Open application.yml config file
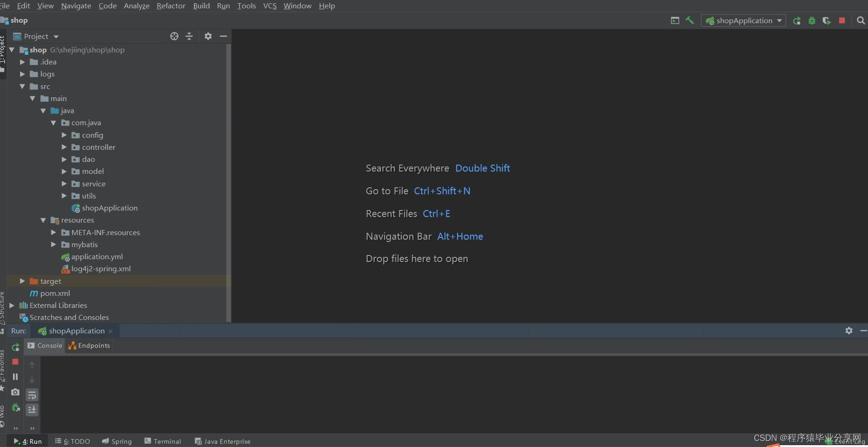Screen dimensions: 868x447 92,257
